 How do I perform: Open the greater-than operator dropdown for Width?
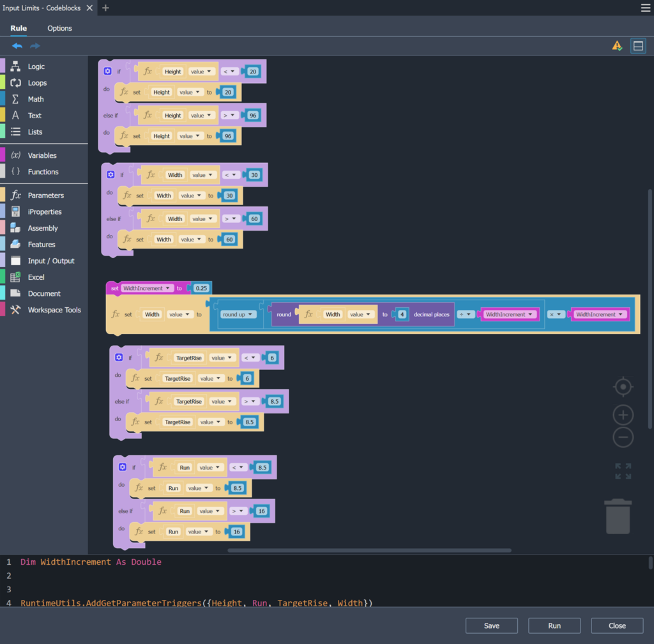coord(230,218)
